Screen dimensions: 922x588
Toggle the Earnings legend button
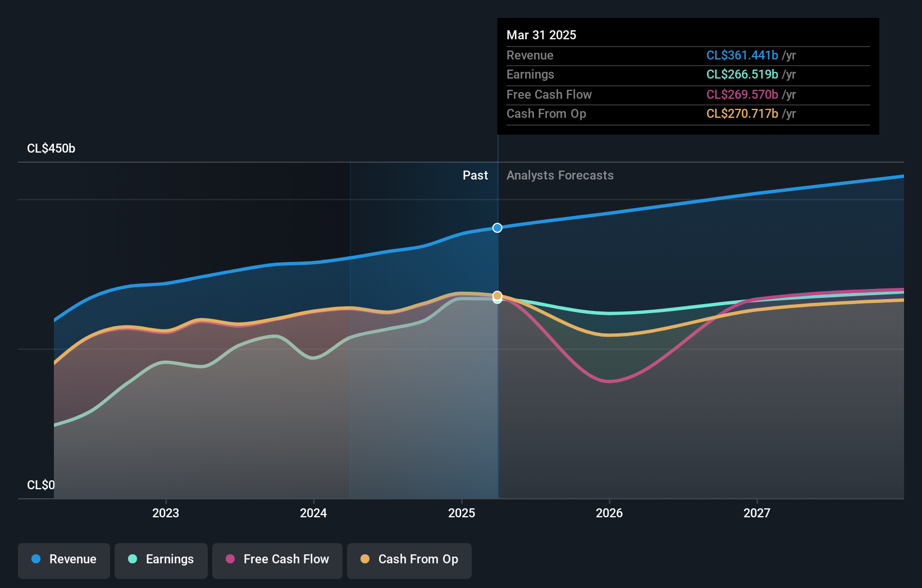click(x=161, y=561)
